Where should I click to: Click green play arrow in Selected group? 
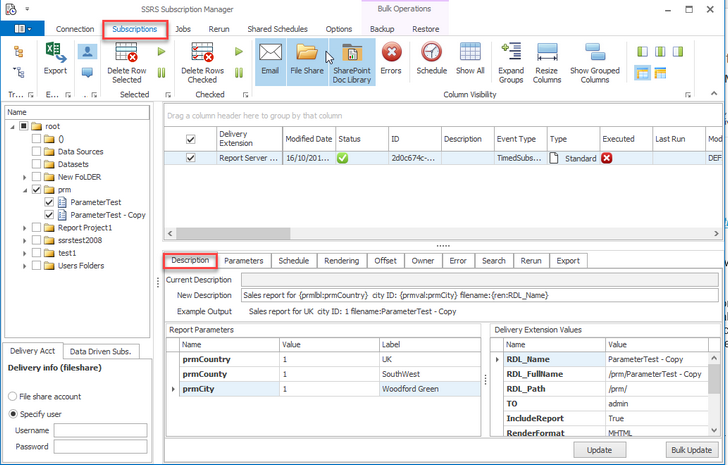pyautogui.click(x=162, y=52)
